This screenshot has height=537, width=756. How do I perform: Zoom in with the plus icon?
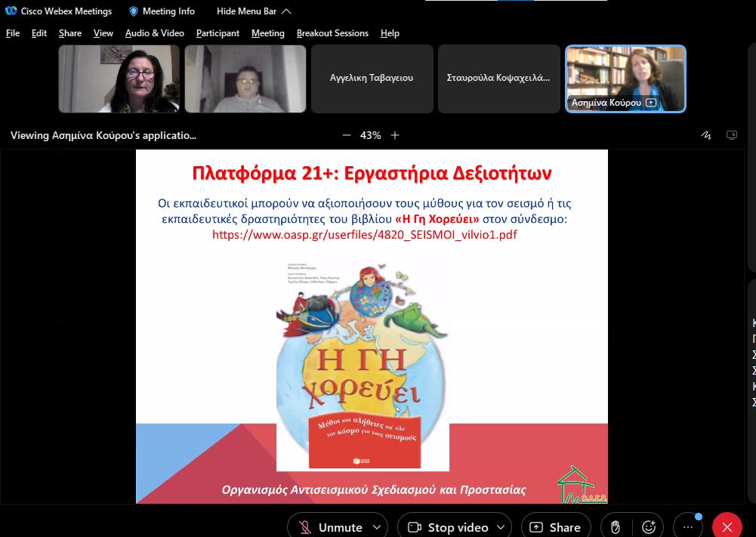[x=395, y=135]
